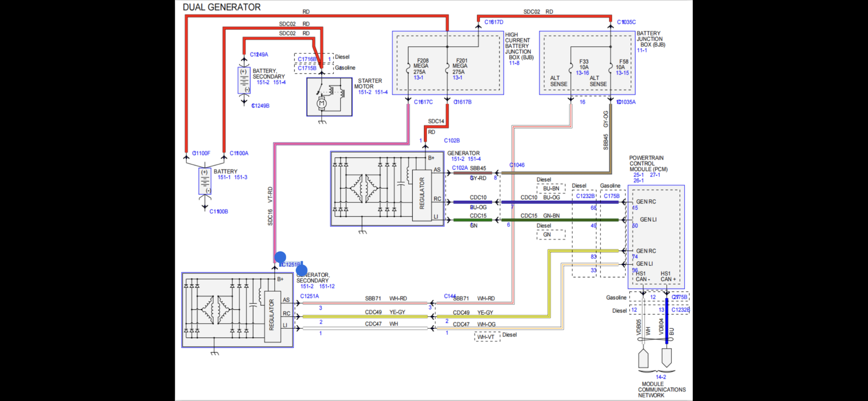The height and width of the screenshot is (401, 868).
Task: Select the blue annotation dot near C1251B
Action: click(280, 258)
